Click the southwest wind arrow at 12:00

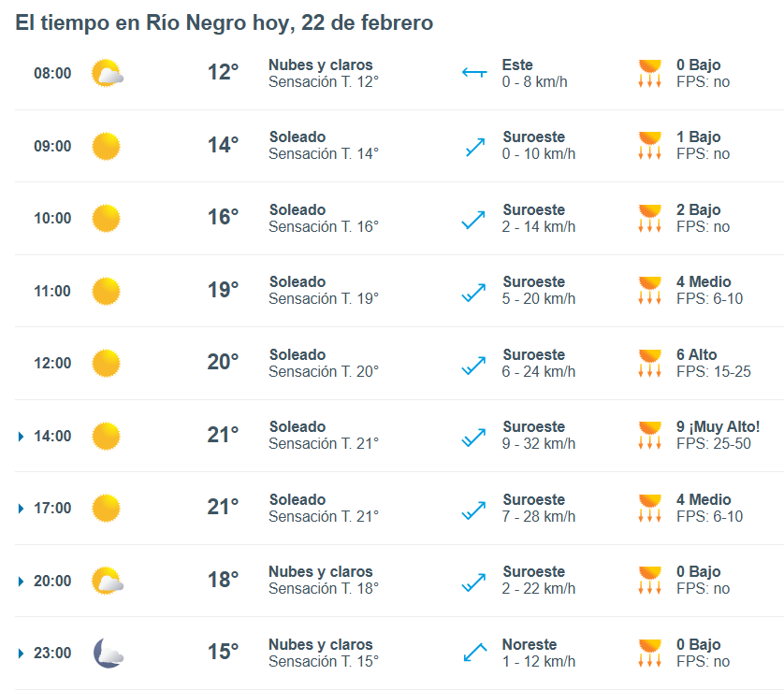pyautogui.click(x=474, y=364)
